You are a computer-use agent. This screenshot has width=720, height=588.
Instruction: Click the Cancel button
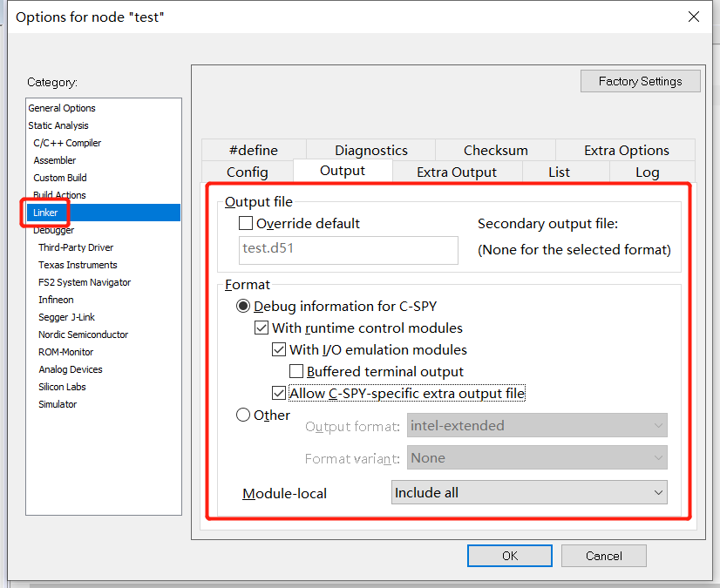[x=604, y=556]
